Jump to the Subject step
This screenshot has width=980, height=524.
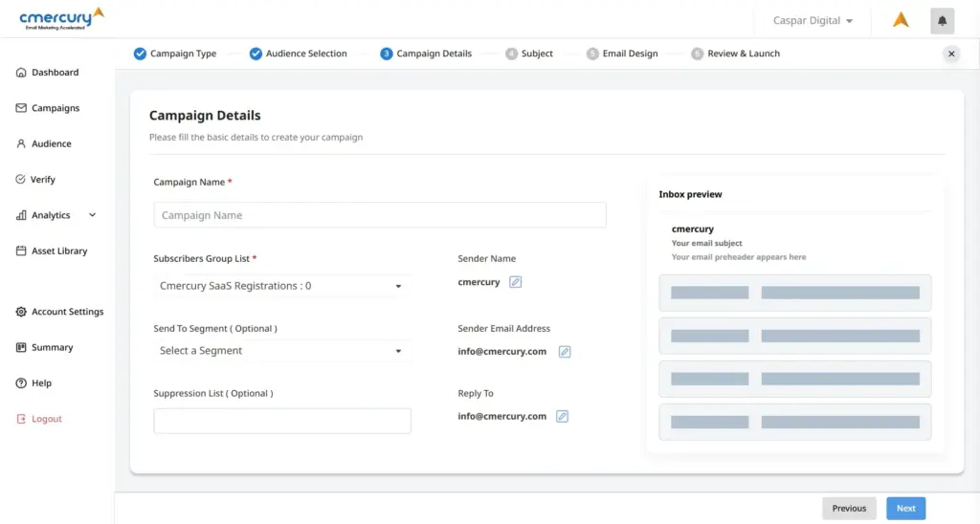[537, 54]
